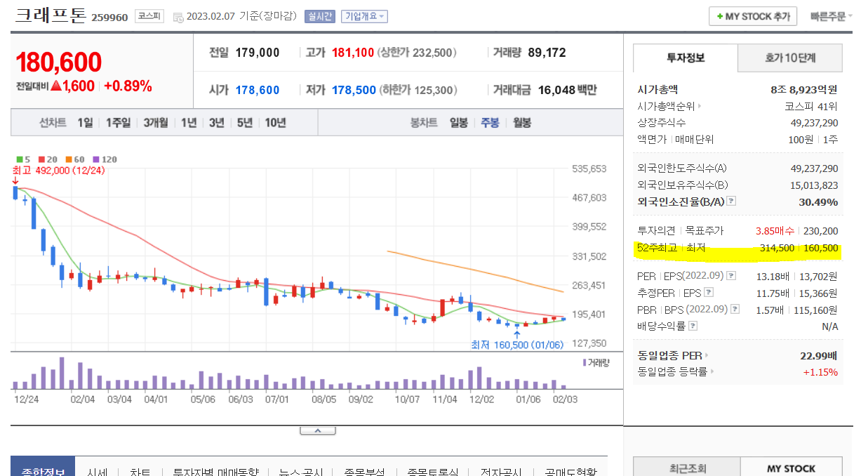
Task: Open the 호가10단계 tab
Action: click(791, 58)
